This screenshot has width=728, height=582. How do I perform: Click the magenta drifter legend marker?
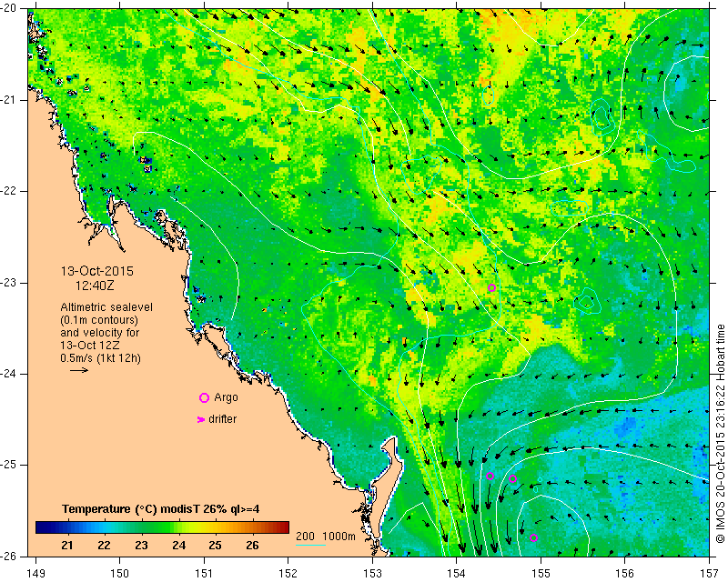point(200,419)
